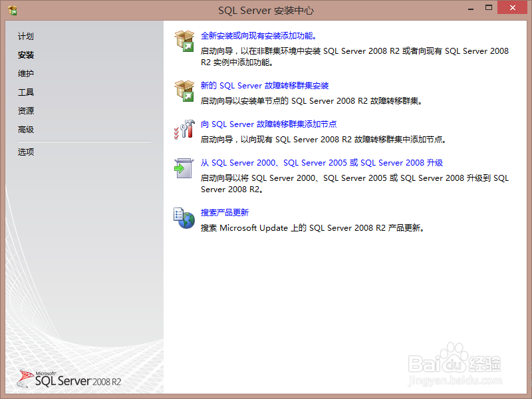Image resolution: width=532 pixels, height=399 pixels.
Task: Click link 全新安装或向现有安装添加功能
Action: (x=259, y=36)
